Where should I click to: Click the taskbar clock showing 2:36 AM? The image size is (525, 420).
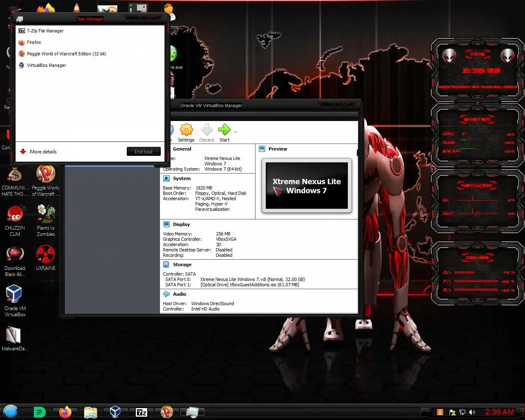click(499, 412)
